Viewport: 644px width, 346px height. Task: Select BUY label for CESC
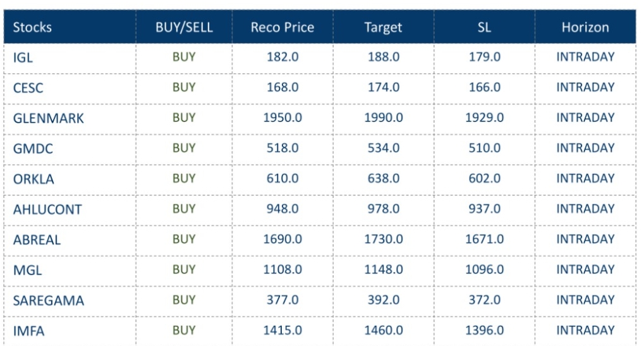point(184,87)
